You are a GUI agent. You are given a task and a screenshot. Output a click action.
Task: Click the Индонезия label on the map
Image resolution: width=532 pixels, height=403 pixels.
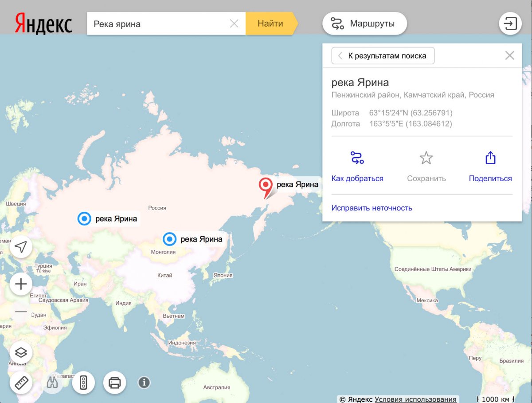pyautogui.click(x=182, y=343)
